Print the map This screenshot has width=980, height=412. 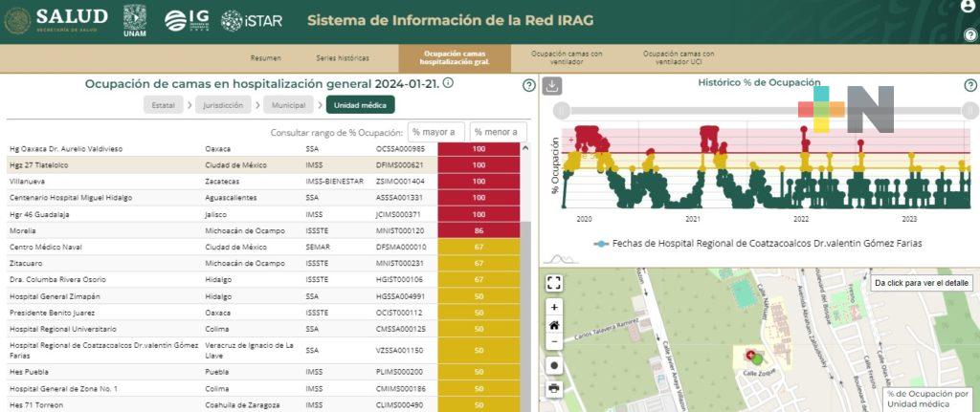554,388
